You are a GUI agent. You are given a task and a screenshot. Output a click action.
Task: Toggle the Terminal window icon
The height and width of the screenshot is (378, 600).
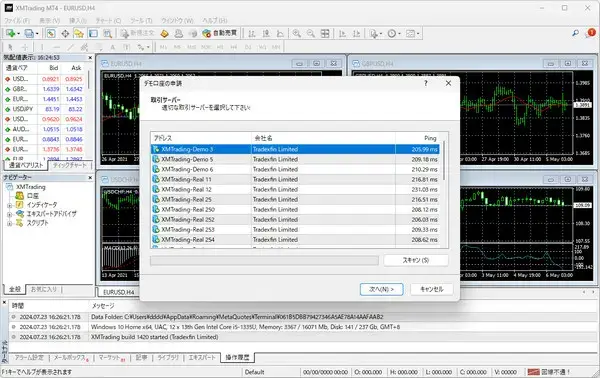[93, 34]
